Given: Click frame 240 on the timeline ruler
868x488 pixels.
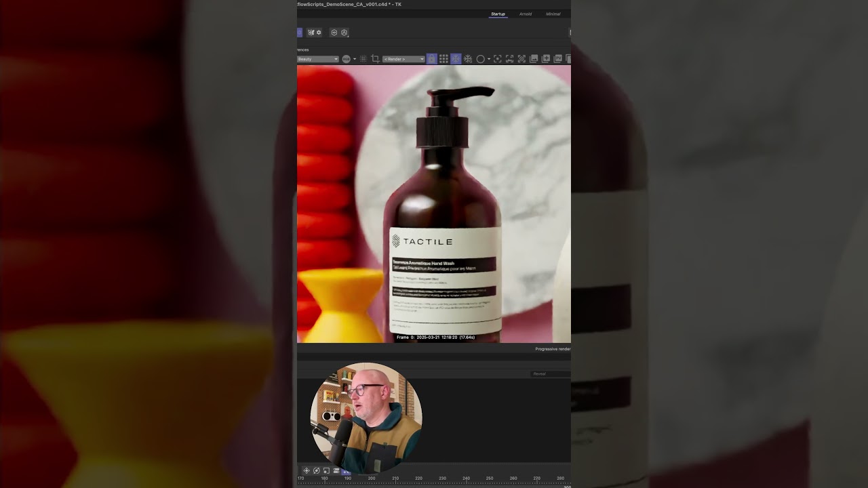Looking at the screenshot, I should pos(467,478).
